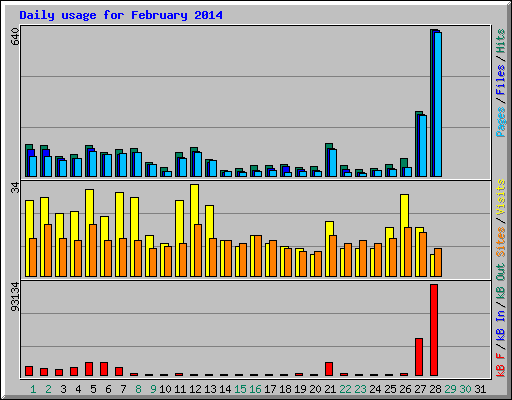512x400 pixels.
Task: Click the '640' y-axis label
Action: tap(15, 37)
